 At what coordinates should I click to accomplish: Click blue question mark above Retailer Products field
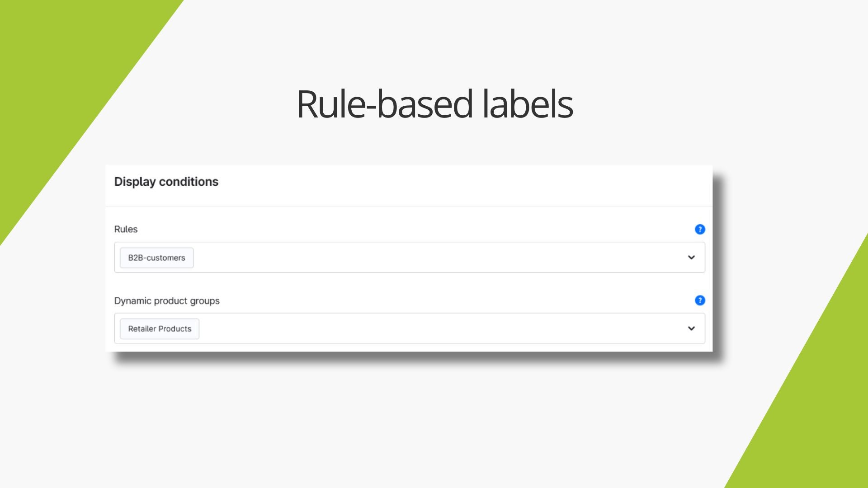pos(700,300)
